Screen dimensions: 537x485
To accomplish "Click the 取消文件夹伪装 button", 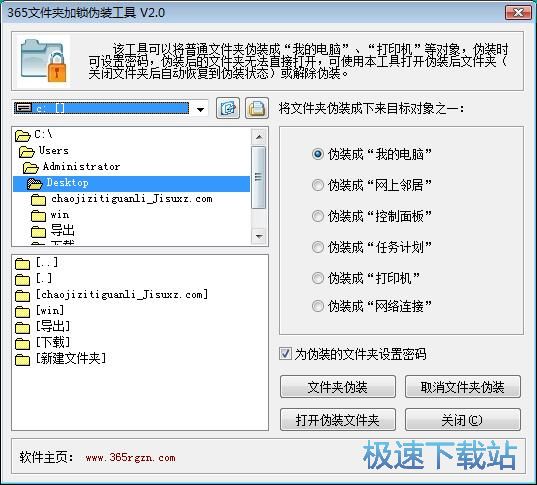I will [463, 387].
